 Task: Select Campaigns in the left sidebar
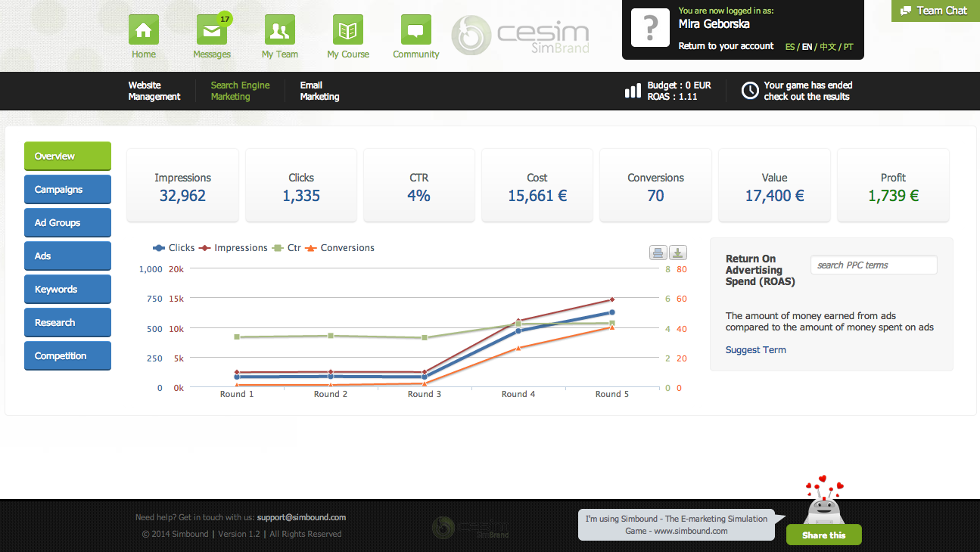pyautogui.click(x=67, y=190)
